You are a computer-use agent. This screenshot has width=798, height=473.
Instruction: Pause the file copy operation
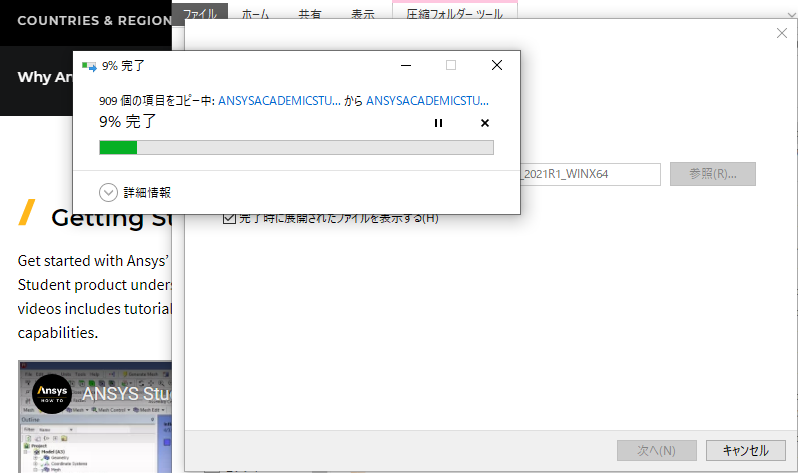pyautogui.click(x=438, y=123)
